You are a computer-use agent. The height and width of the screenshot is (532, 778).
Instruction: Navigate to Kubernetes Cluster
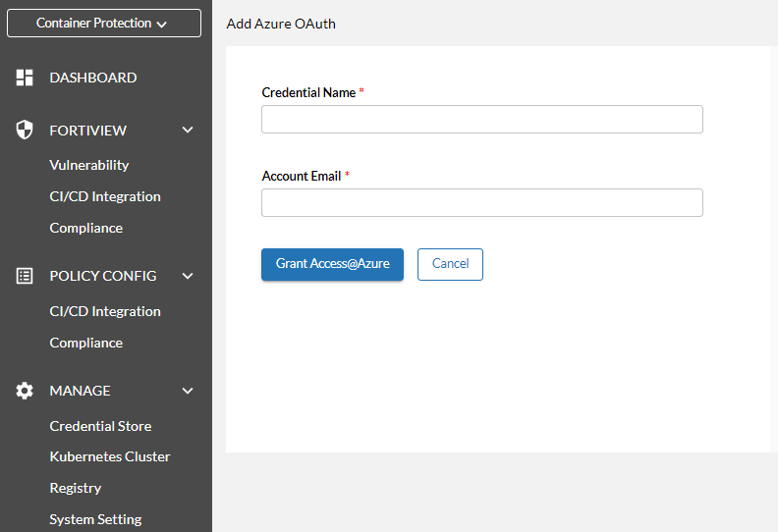[110, 456]
